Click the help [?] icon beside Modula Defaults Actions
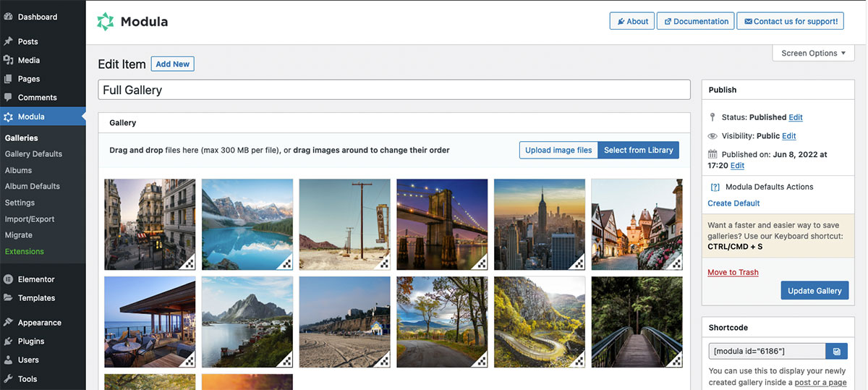Image resolution: width=868 pixels, height=390 pixels. 715,187
